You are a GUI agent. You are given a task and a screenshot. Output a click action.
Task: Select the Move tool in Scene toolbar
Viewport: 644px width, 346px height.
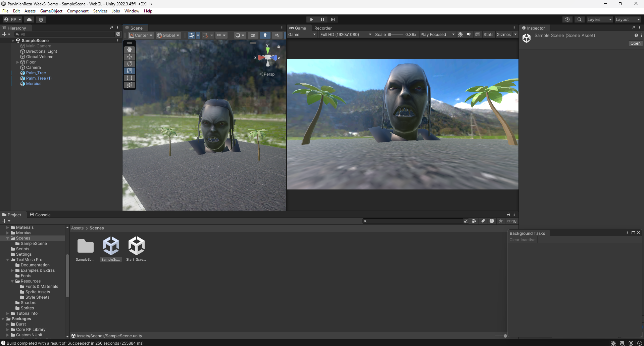[130, 57]
